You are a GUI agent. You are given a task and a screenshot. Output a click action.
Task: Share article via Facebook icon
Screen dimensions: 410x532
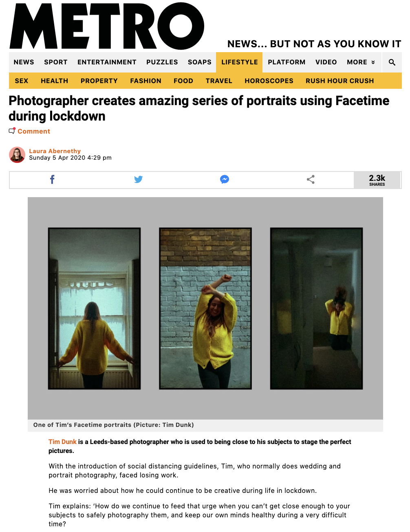coord(52,179)
